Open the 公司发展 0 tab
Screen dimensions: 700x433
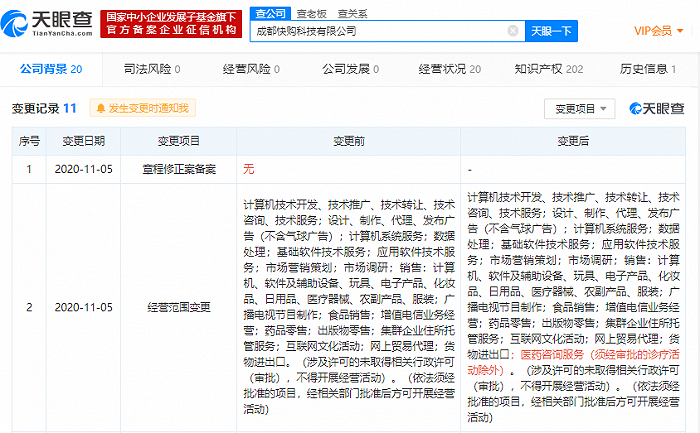click(x=350, y=69)
